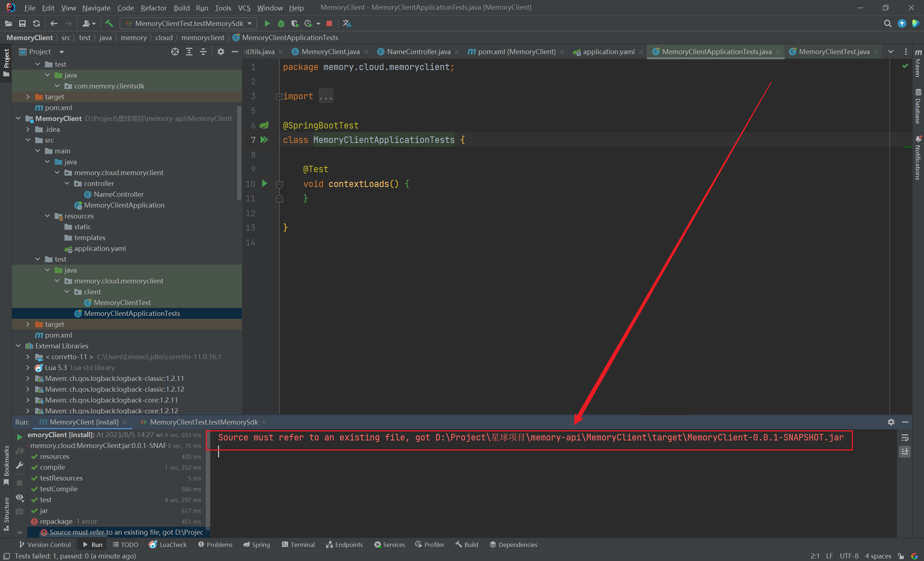
Task: Click the green Run button in toolbar
Action: [267, 23]
